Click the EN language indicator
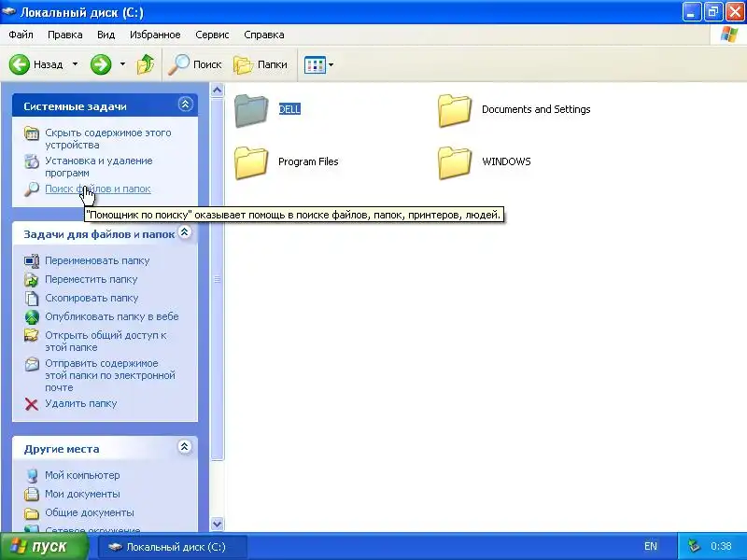The width and height of the screenshot is (747, 560). coord(650,546)
